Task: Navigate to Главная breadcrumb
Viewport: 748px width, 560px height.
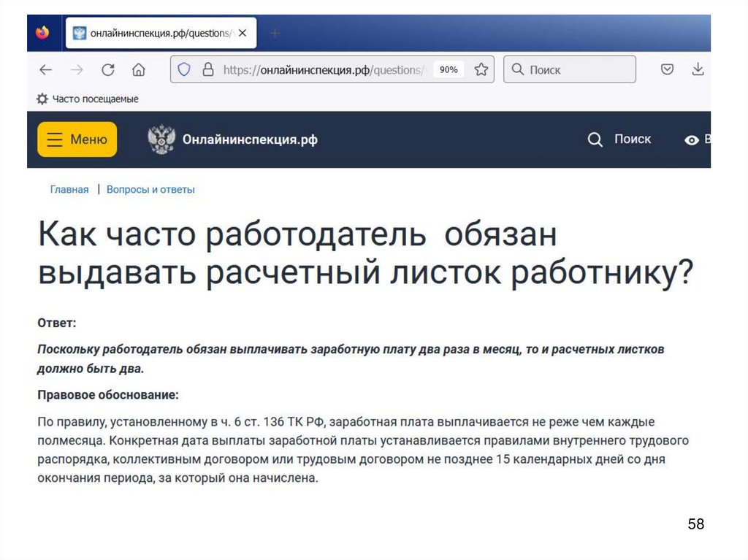Action: [69, 189]
